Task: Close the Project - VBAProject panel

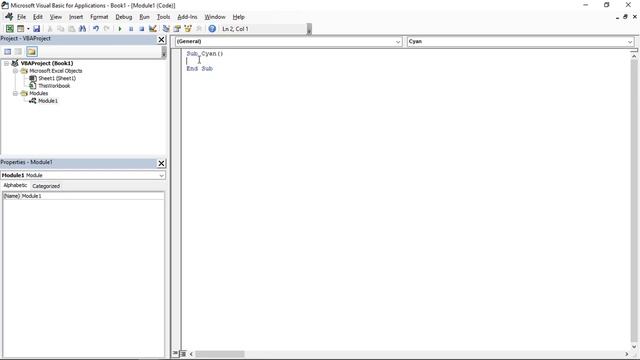Action: (x=161, y=39)
